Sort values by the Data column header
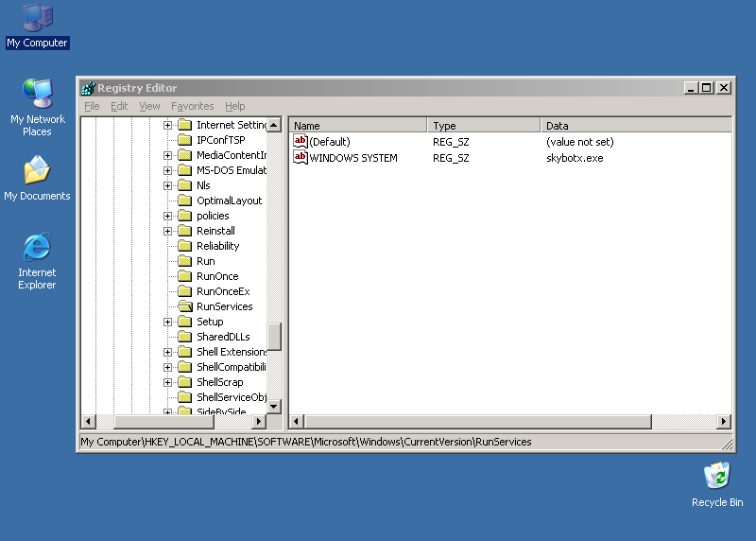756x541 pixels. coord(636,126)
